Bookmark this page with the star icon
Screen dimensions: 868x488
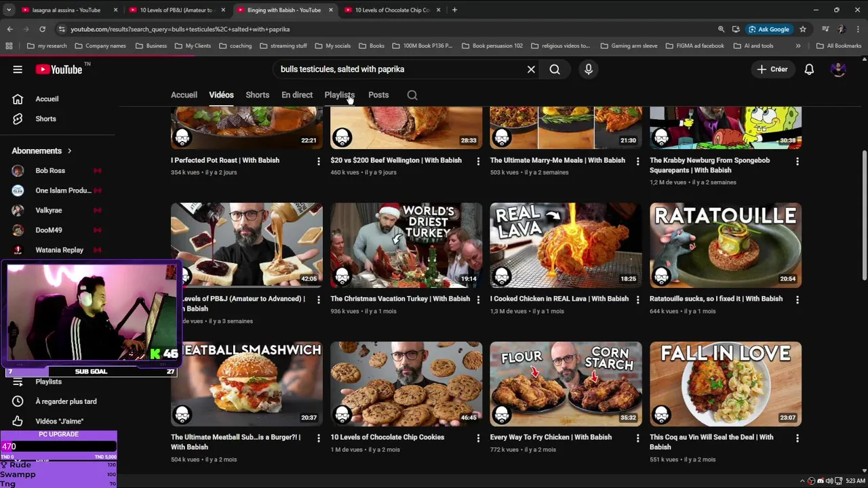tap(803, 29)
